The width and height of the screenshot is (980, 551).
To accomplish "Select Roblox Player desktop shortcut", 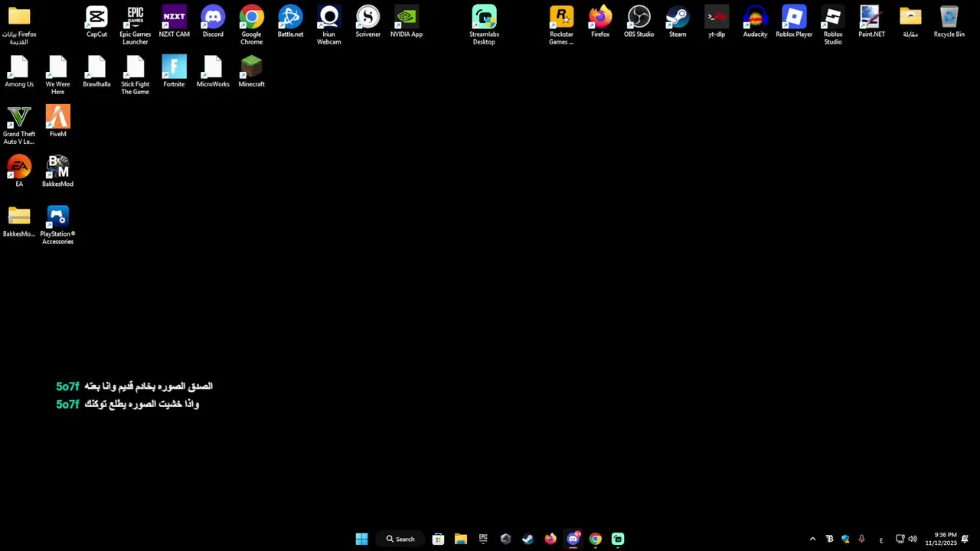I will (794, 22).
